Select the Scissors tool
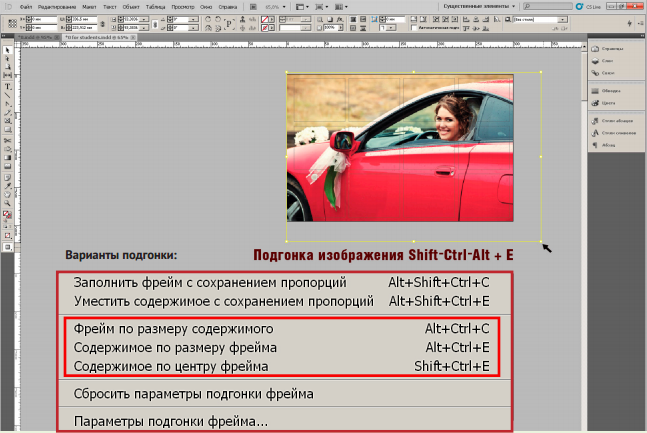The image size is (647, 433). (x=7, y=141)
